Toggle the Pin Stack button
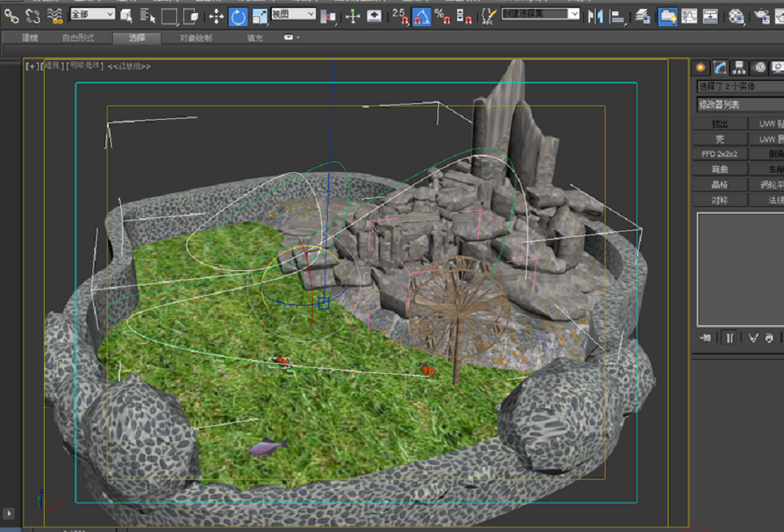This screenshot has width=784, height=532. 705,338
